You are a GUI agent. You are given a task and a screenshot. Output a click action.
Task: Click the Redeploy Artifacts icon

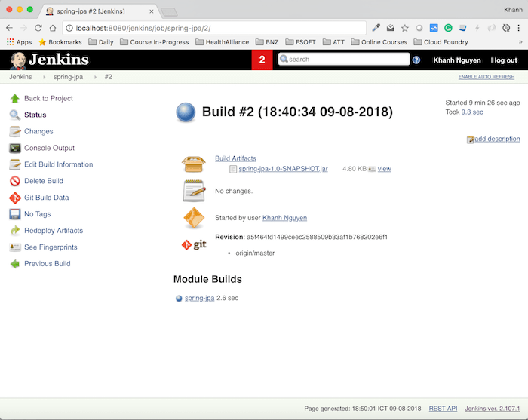point(15,231)
